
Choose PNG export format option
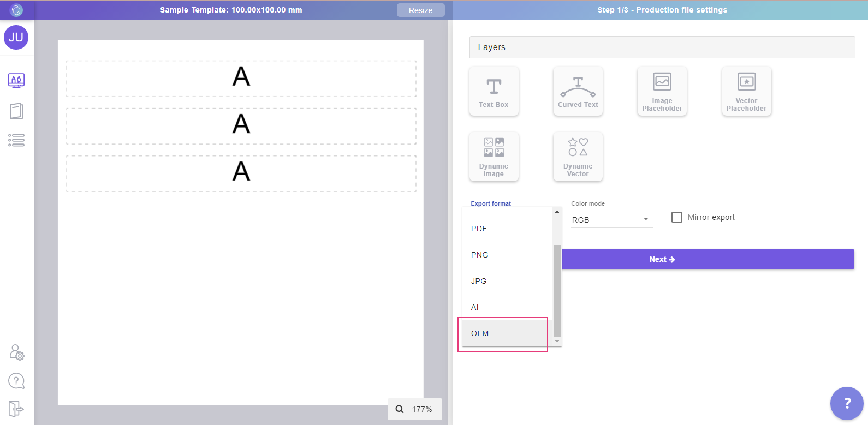pyautogui.click(x=479, y=255)
